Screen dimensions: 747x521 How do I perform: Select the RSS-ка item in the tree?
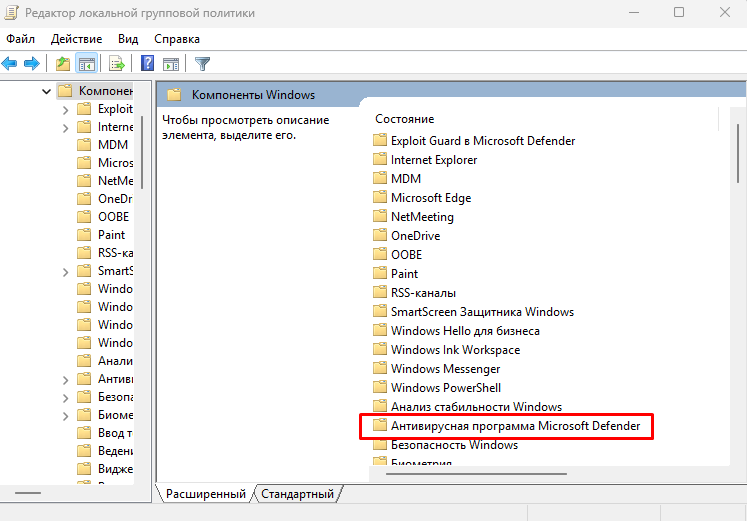coord(104,253)
